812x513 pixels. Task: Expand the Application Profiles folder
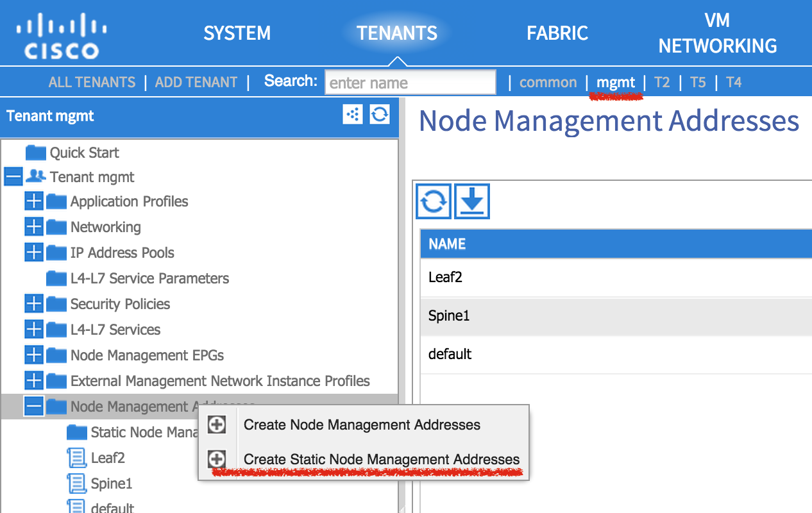pyautogui.click(x=33, y=201)
